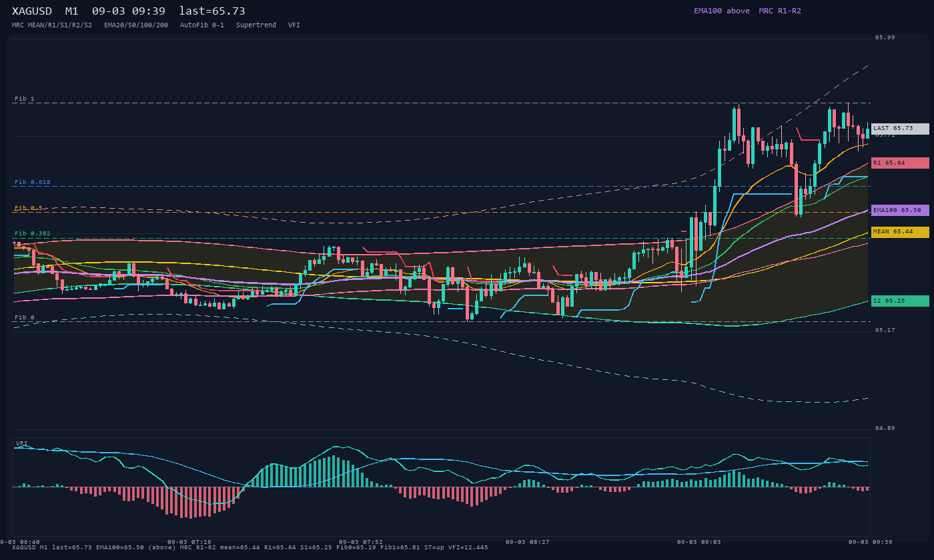Click the 09-03 07:16 time axis label

(x=189, y=542)
